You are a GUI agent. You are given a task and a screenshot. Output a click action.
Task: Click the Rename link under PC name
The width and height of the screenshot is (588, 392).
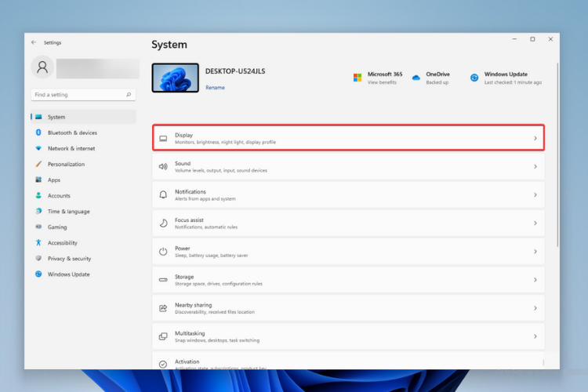[x=215, y=88]
